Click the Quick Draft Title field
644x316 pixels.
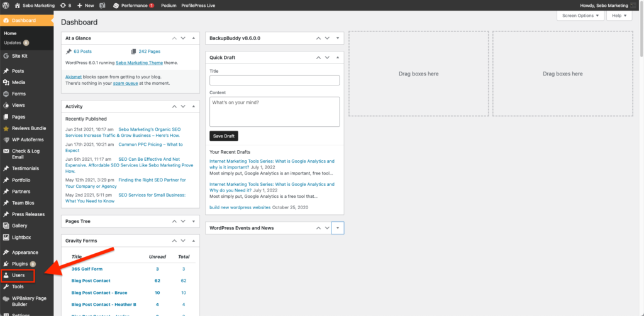[x=274, y=80]
